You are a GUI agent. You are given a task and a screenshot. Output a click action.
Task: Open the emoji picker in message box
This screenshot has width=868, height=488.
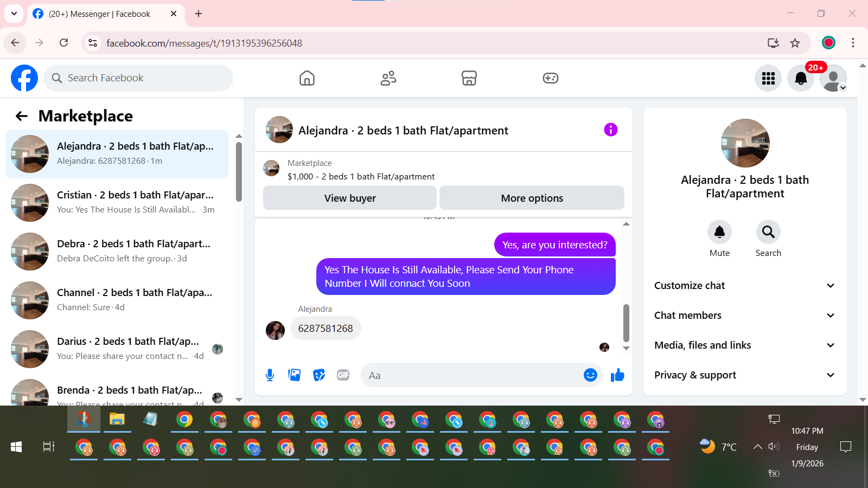pos(590,375)
